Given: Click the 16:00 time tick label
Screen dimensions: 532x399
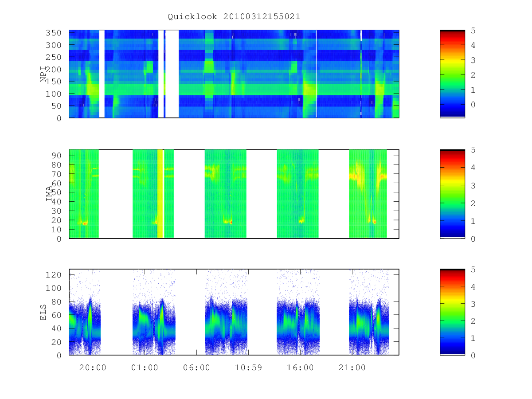Looking at the screenshot, I should (300, 368).
